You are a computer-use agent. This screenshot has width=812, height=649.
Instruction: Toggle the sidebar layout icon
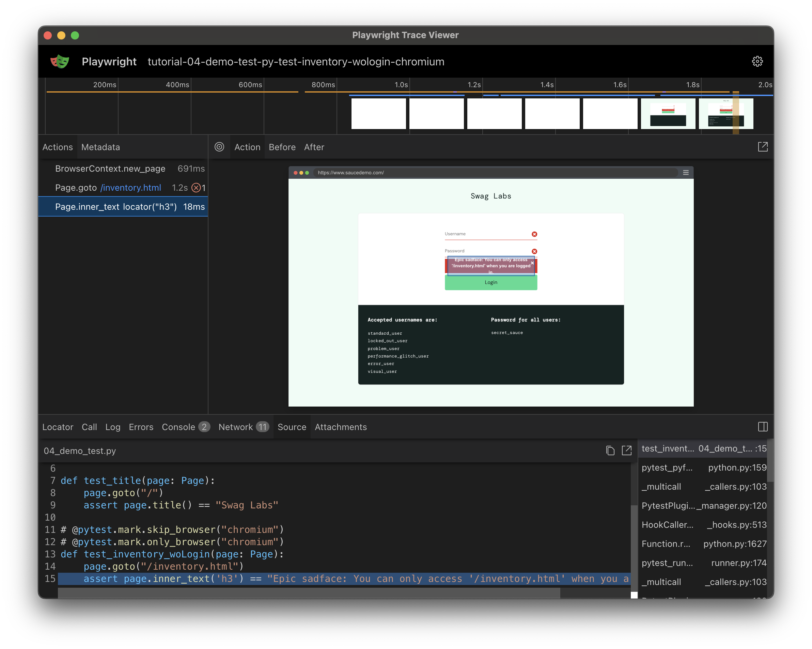coord(762,427)
